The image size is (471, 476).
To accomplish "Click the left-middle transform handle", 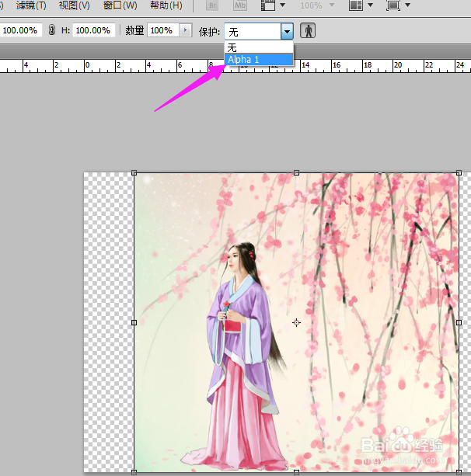I will 134,322.
